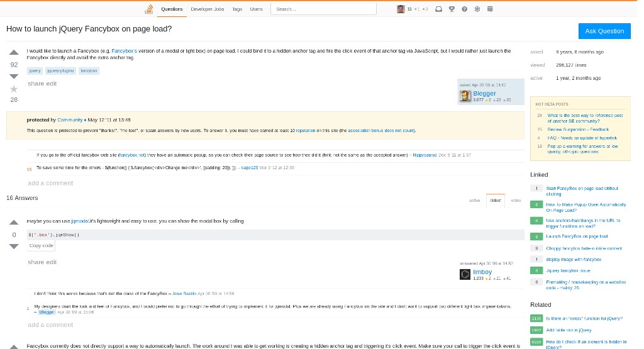Select the fancybox tag

point(89,70)
